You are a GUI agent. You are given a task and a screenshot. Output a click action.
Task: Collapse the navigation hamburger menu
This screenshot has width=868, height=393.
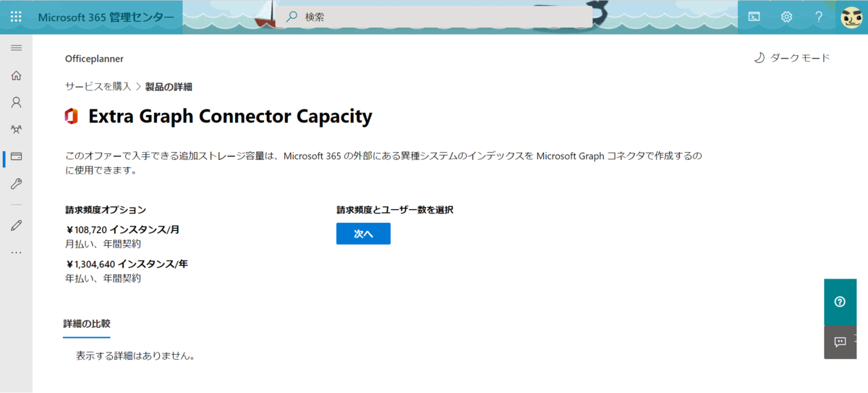tap(16, 48)
